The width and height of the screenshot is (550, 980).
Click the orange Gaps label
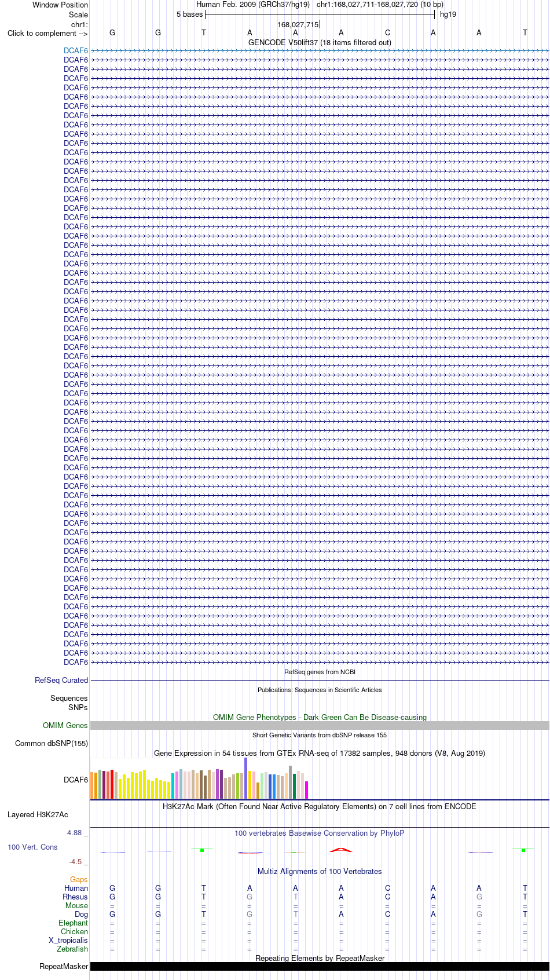[79, 879]
